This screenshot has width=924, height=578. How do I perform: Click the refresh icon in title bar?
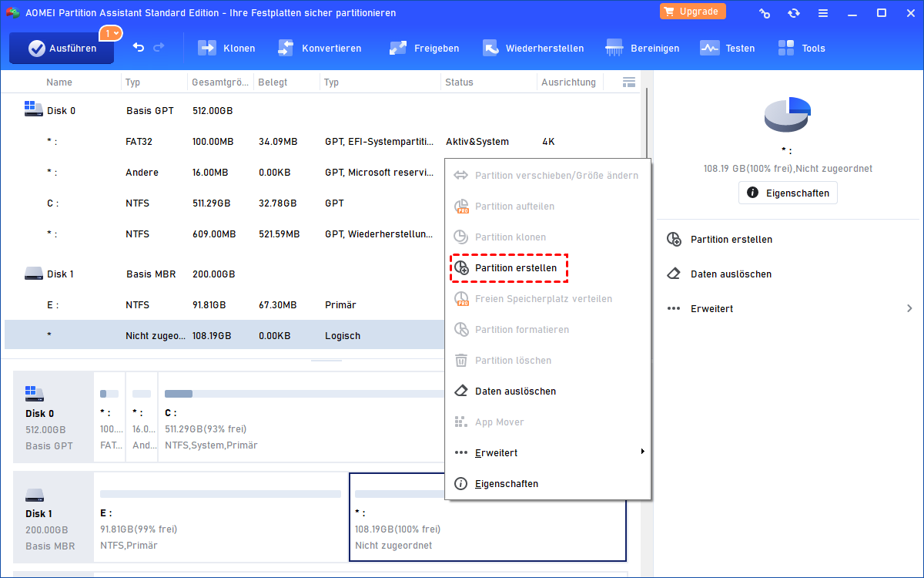coord(794,13)
